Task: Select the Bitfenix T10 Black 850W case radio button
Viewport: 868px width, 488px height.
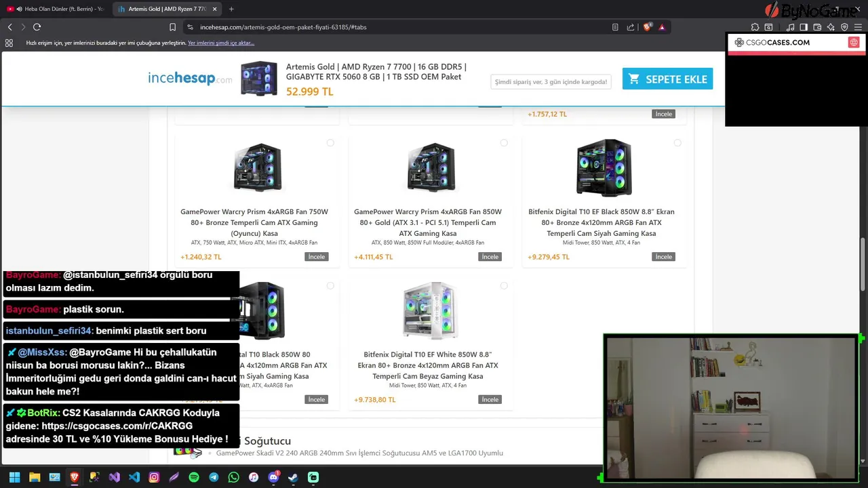Action: (x=330, y=286)
